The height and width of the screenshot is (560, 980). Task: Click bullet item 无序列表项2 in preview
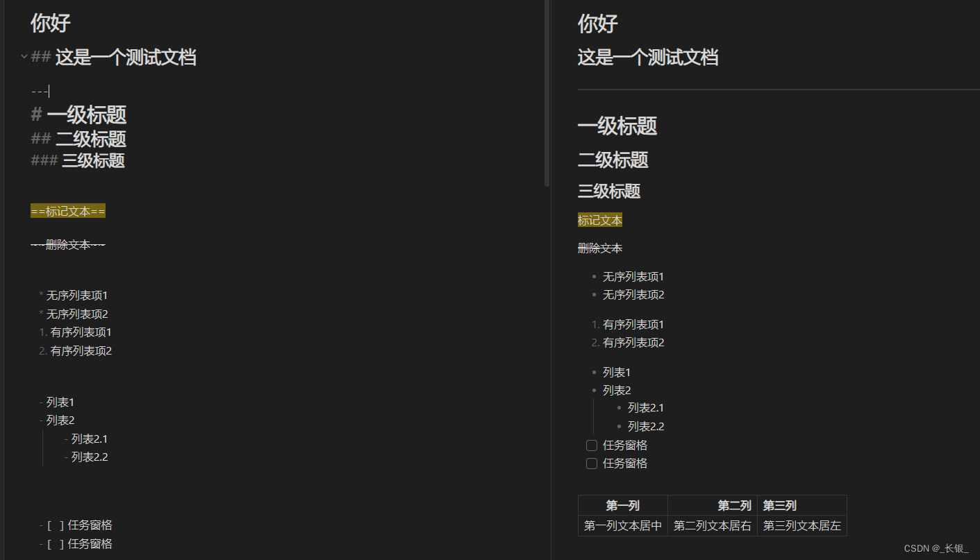pyautogui.click(x=633, y=295)
